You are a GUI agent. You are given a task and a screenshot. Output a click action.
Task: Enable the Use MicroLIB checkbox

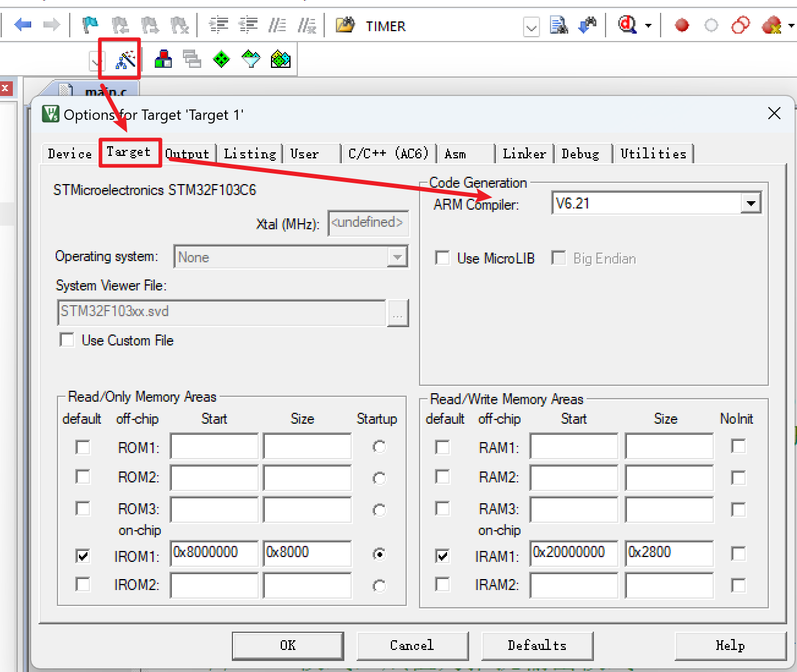tap(442, 258)
